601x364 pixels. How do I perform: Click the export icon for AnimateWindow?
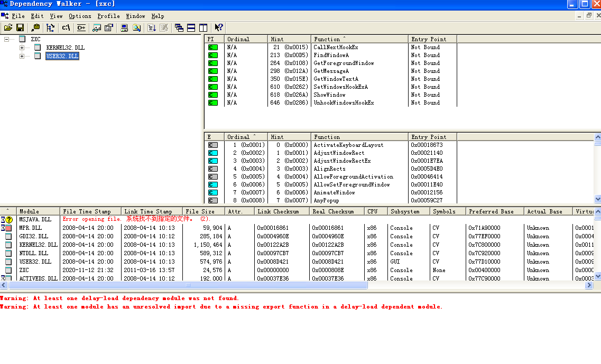click(x=212, y=192)
